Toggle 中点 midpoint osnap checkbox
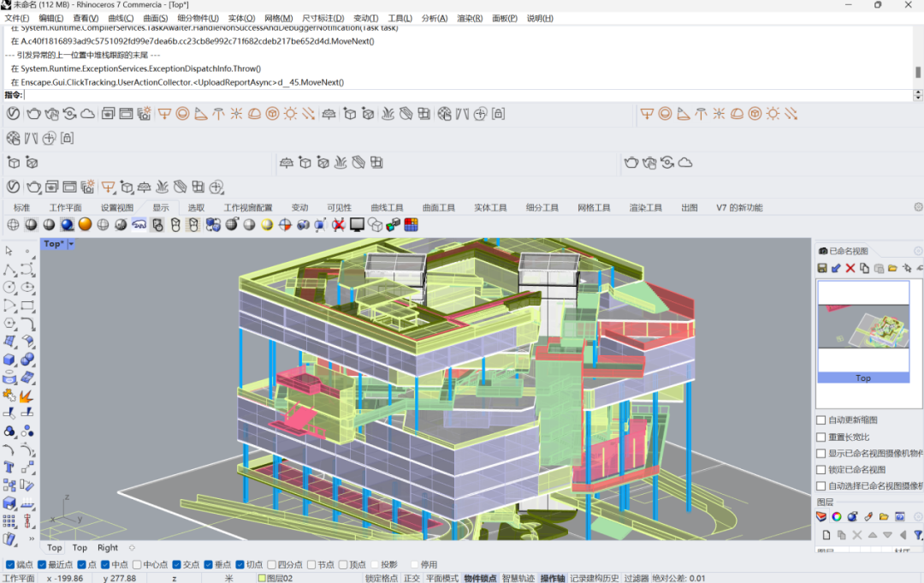This screenshot has width=924, height=583. click(x=105, y=565)
